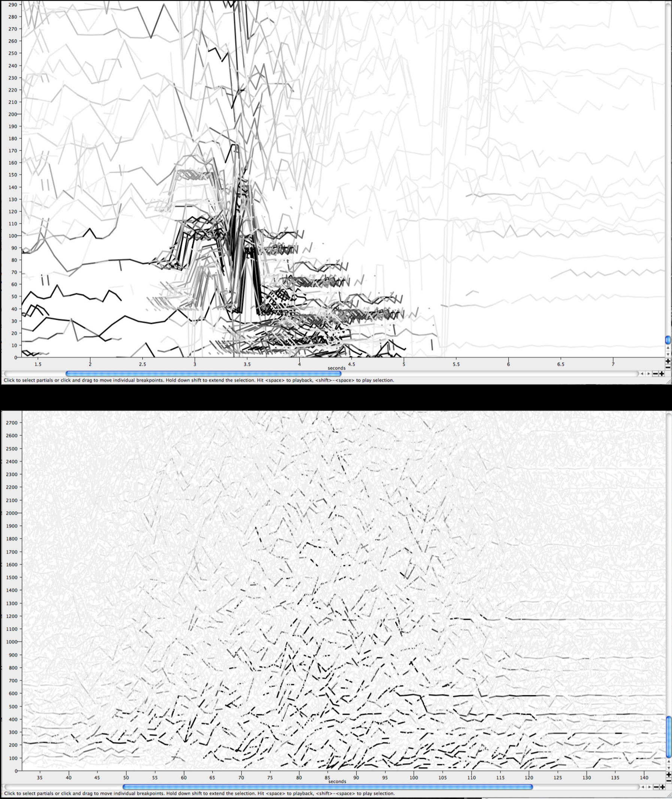The height and width of the screenshot is (799, 672).
Task: Click the 'seconds' label in the lower window
Action: coord(337,781)
